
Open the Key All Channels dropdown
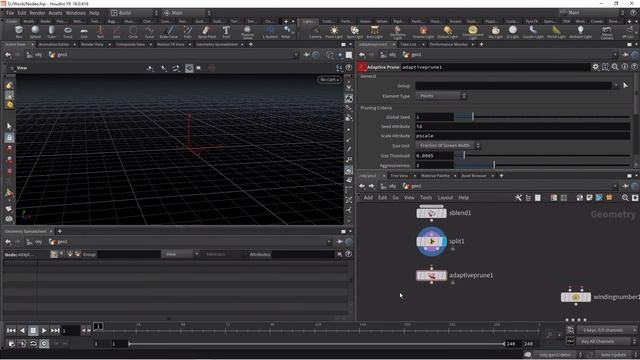[607, 341]
